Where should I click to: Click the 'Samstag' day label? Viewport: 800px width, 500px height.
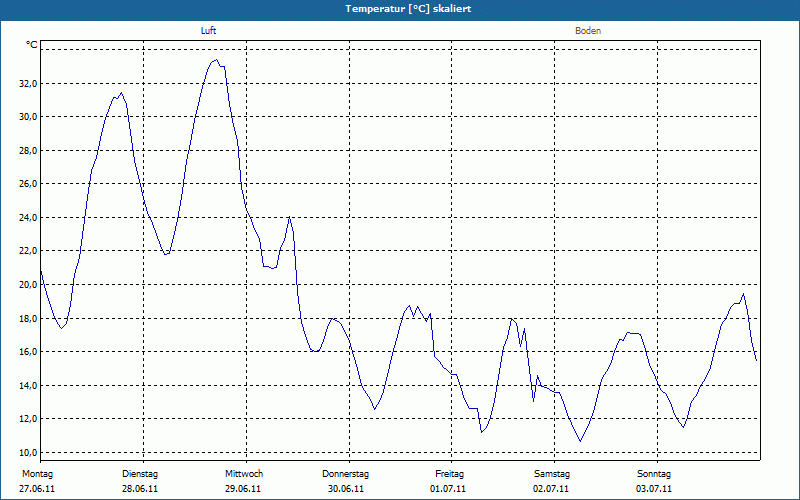pyautogui.click(x=552, y=474)
